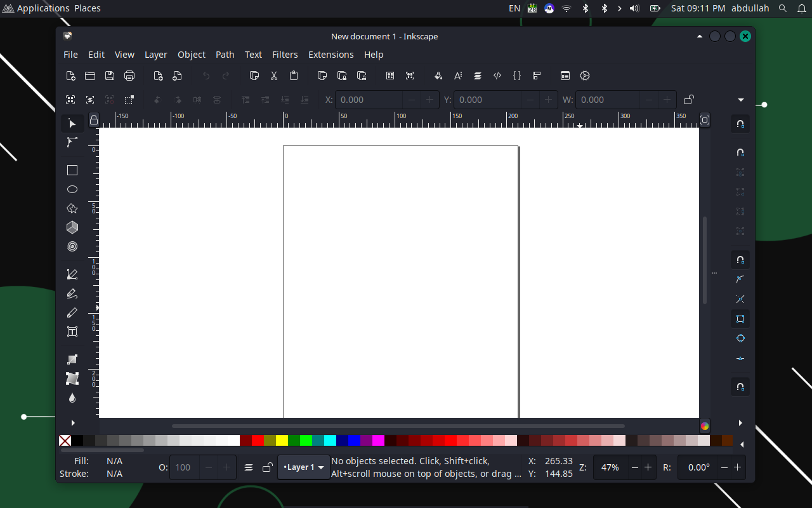The image size is (812, 508).
Task: Expand hidden tools in toolbox
Action: point(72,423)
